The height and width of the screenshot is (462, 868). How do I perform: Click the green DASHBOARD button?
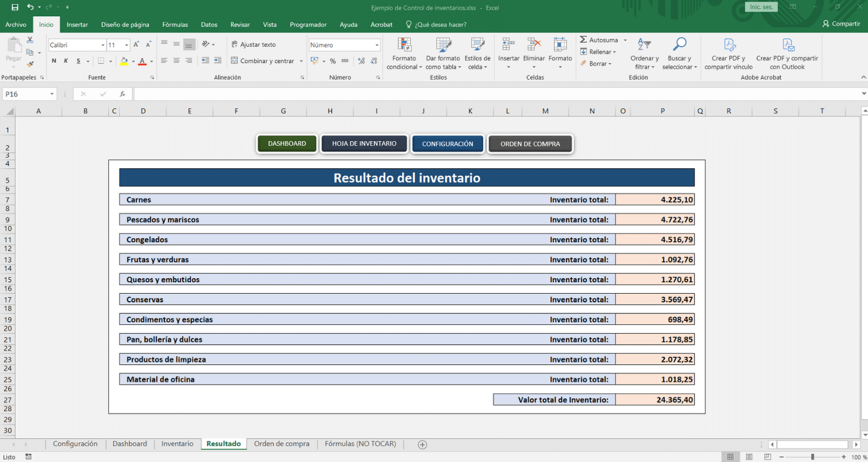click(287, 143)
